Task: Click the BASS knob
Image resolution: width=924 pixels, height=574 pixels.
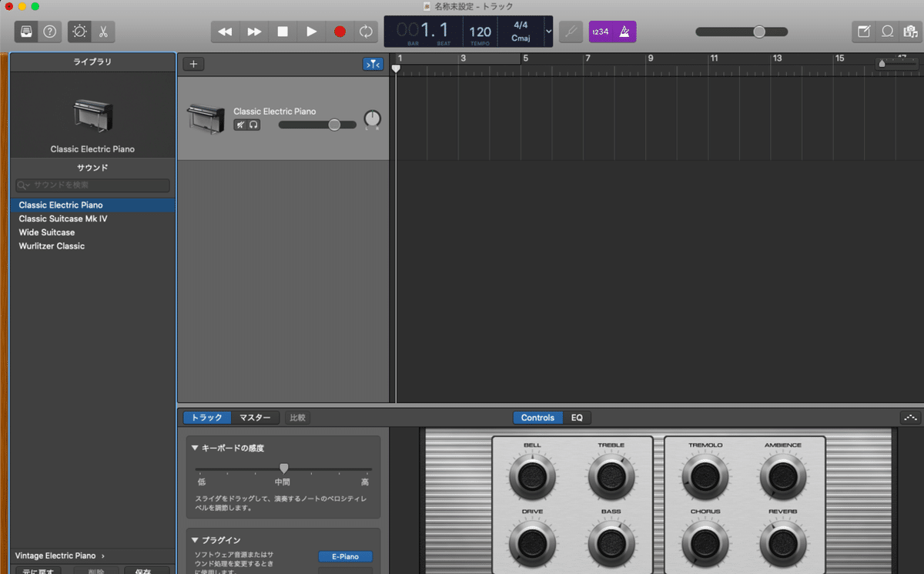Action: [611, 543]
